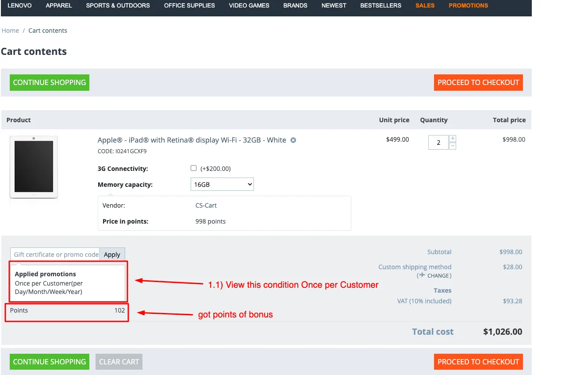This screenshot has width=588, height=375.
Task: Enable the 3G Connectivity checkbox
Action: click(x=193, y=168)
